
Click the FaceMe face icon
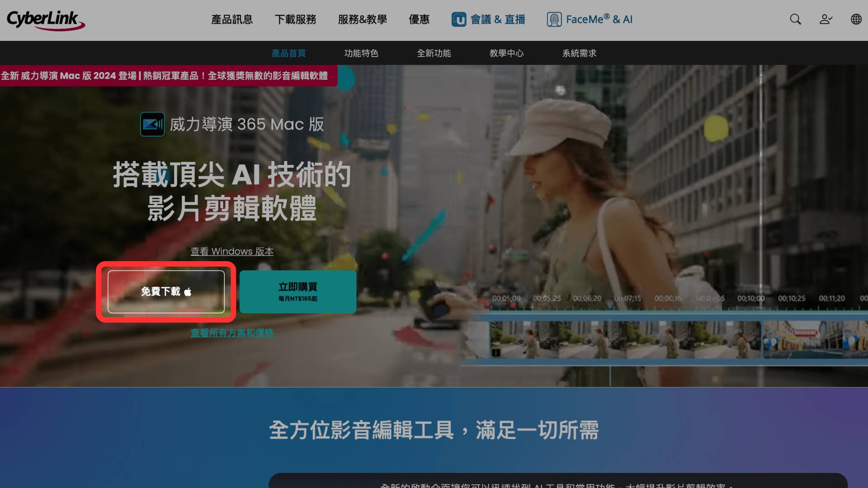[554, 19]
